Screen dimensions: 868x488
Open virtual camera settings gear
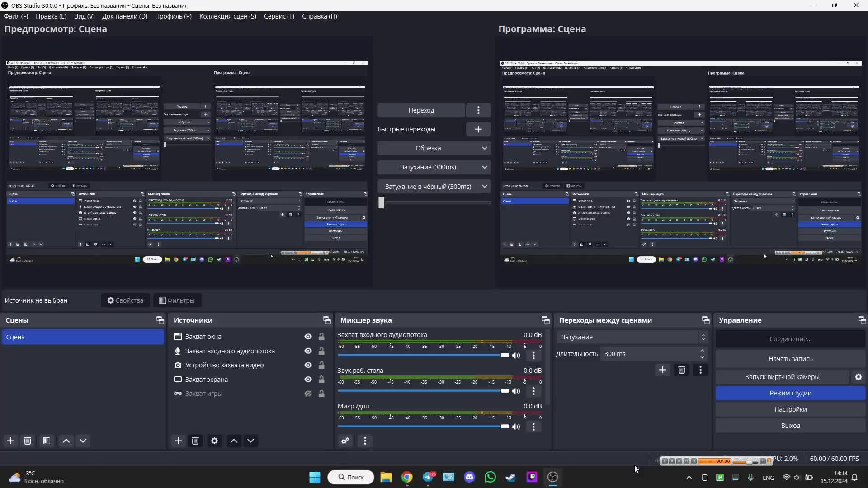[x=859, y=377]
